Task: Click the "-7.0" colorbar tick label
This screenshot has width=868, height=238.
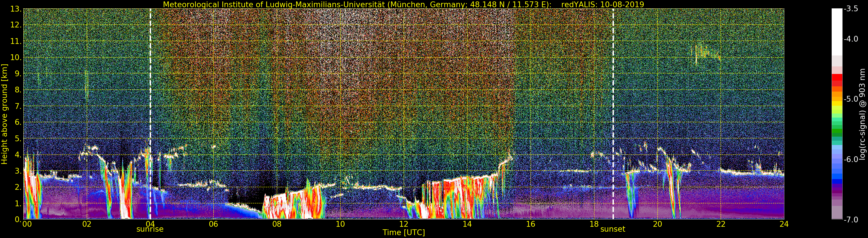Action: tap(851, 220)
